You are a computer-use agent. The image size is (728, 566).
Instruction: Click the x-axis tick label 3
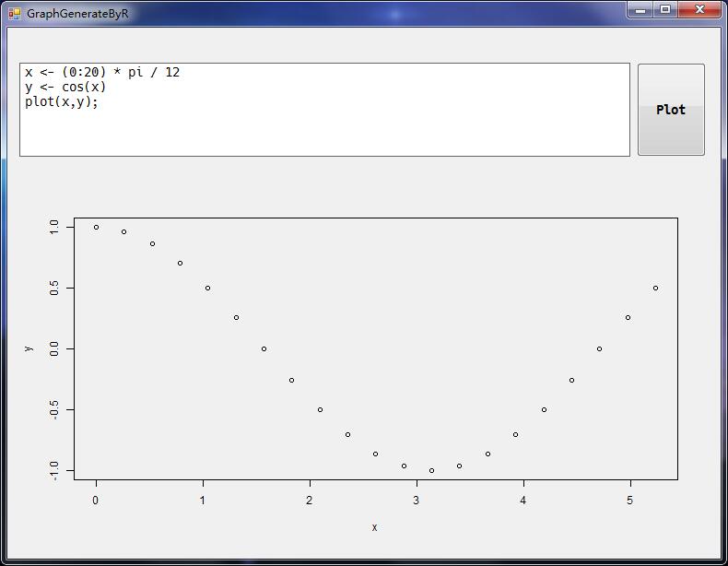point(417,501)
